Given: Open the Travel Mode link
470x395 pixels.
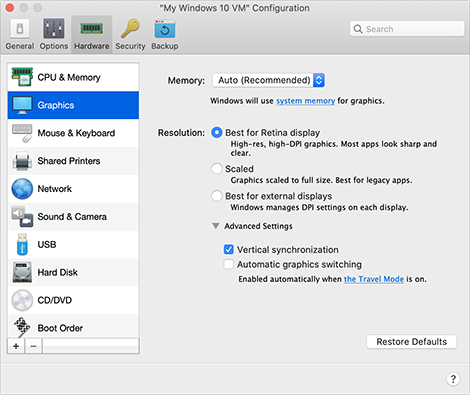Looking at the screenshot, I should 374,279.
